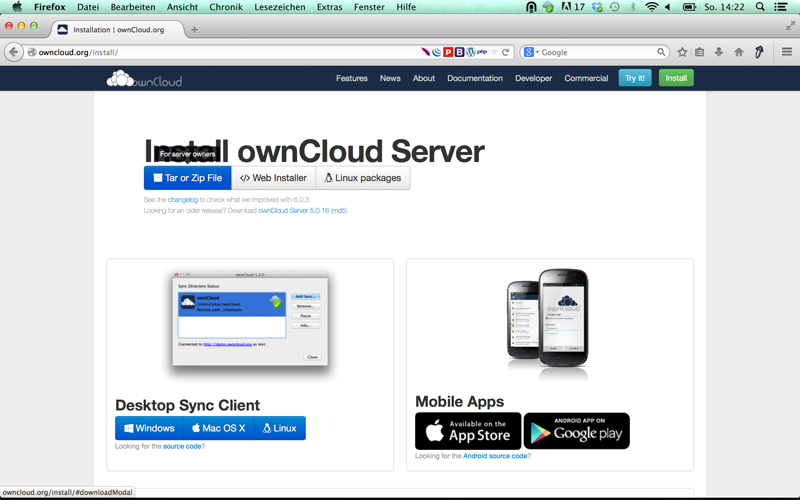Select the Installation ownCloud.org tab
The image size is (800, 500).
pos(117,30)
